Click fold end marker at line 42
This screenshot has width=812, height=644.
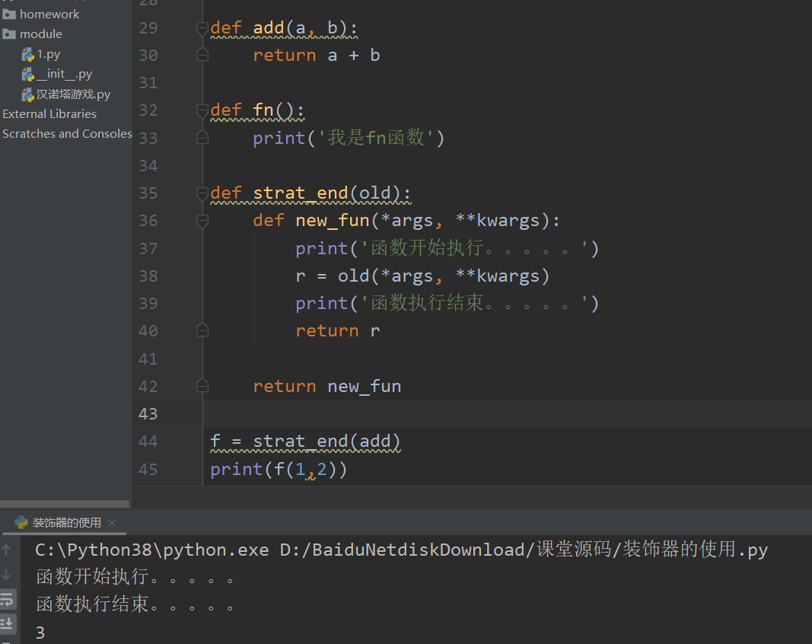tap(202, 385)
